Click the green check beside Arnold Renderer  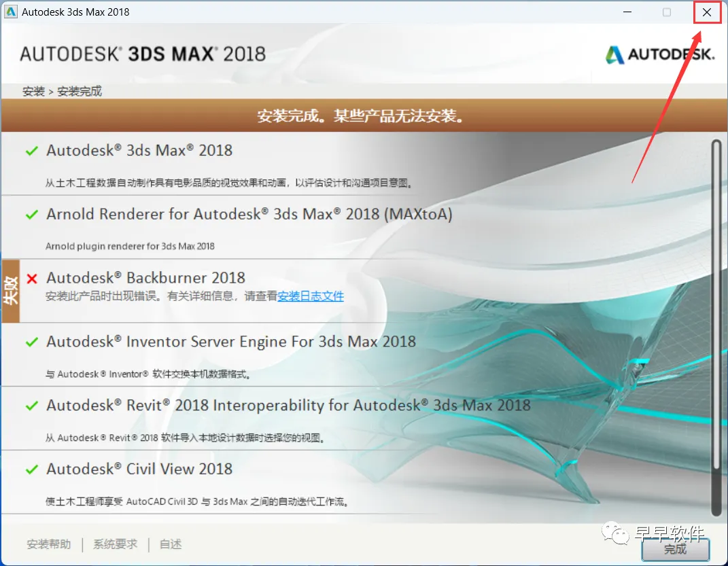pyautogui.click(x=31, y=215)
